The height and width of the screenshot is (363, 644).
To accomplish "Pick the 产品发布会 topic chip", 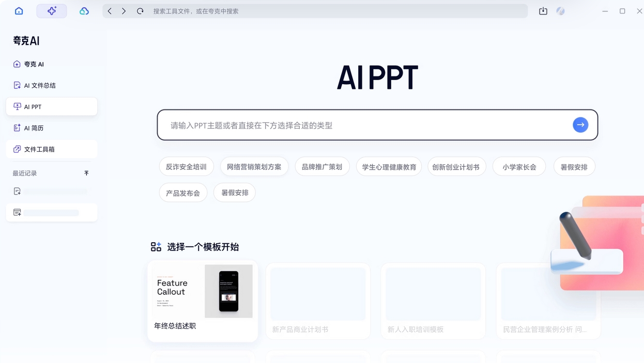I will (x=183, y=192).
